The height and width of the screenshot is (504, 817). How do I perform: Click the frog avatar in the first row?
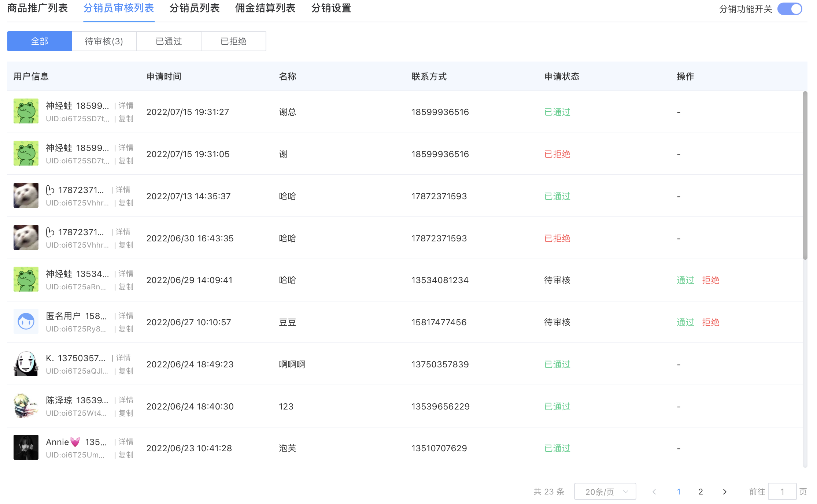tap(26, 111)
